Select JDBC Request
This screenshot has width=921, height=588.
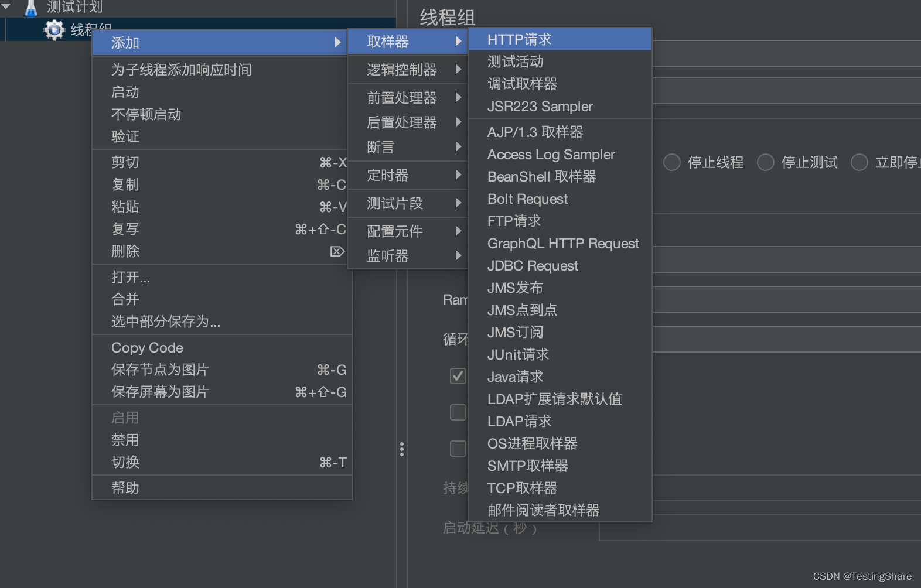pyautogui.click(x=560, y=265)
